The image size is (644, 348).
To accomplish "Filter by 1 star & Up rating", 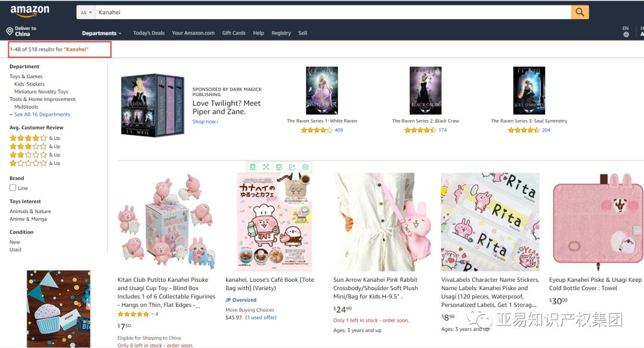I will pos(35,164).
